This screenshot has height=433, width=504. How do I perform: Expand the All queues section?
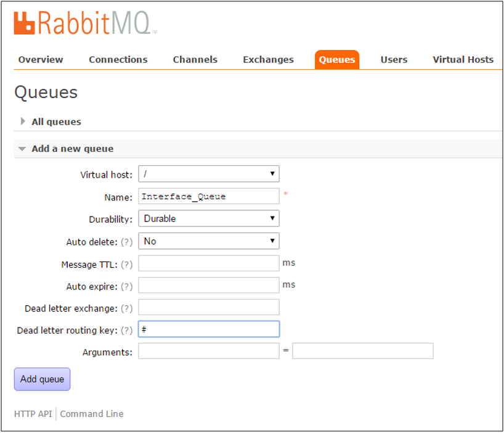[56, 122]
